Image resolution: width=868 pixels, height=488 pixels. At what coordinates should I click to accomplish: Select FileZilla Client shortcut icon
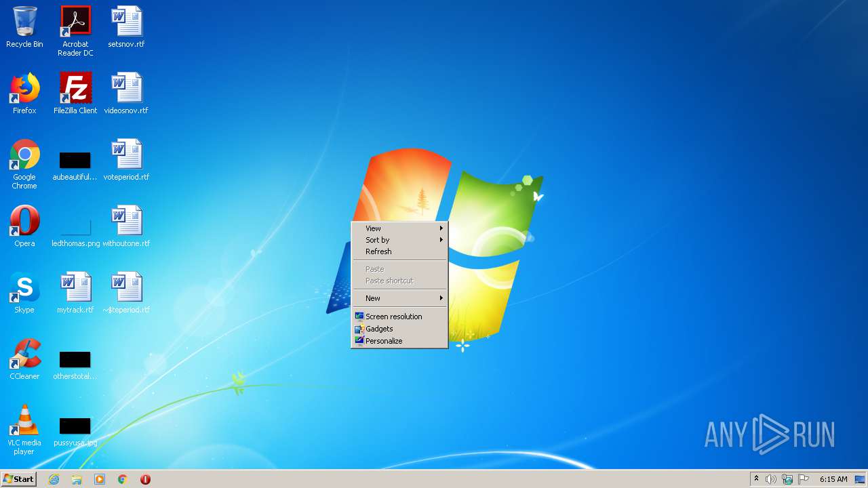[75, 94]
